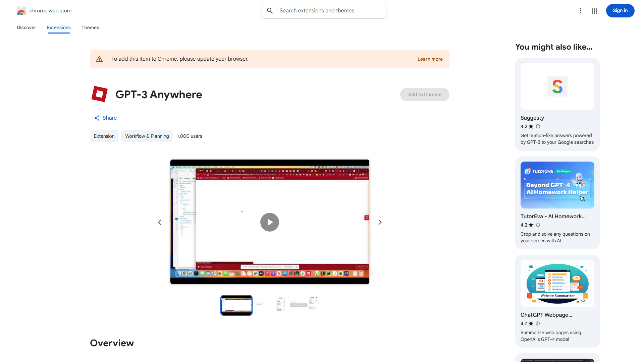Click the search magnifier icon
The height and width of the screenshot is (362, 644).
270,11
